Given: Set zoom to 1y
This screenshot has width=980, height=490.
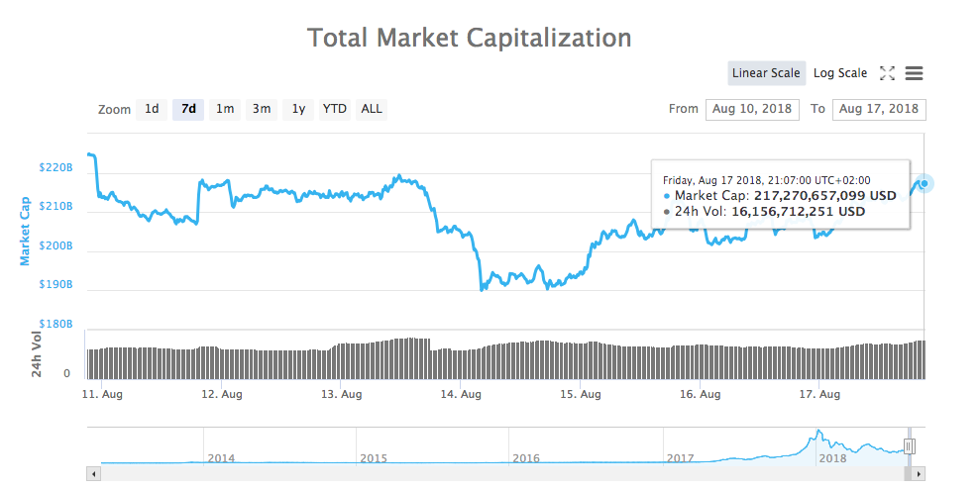Looking at the screenshot, I should 298,109.
